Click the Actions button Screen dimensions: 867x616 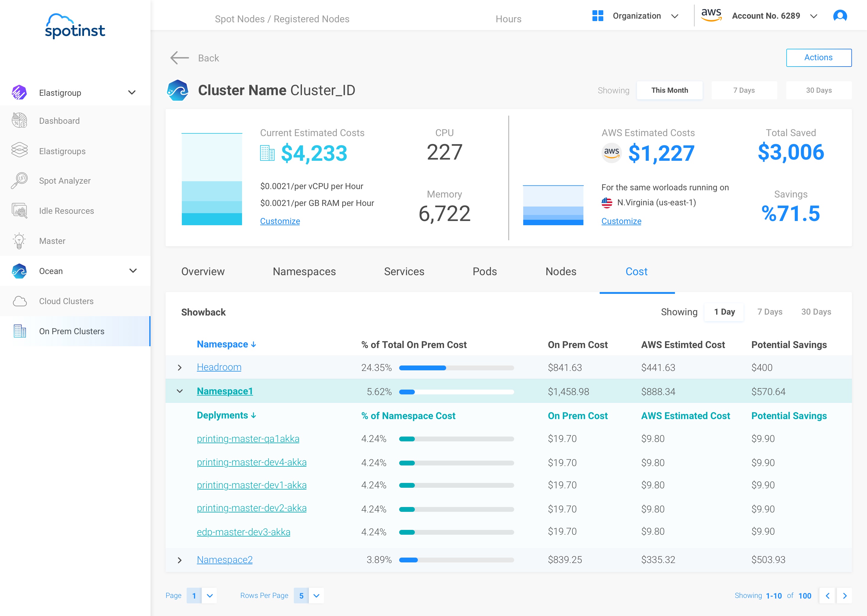(819, 58)
